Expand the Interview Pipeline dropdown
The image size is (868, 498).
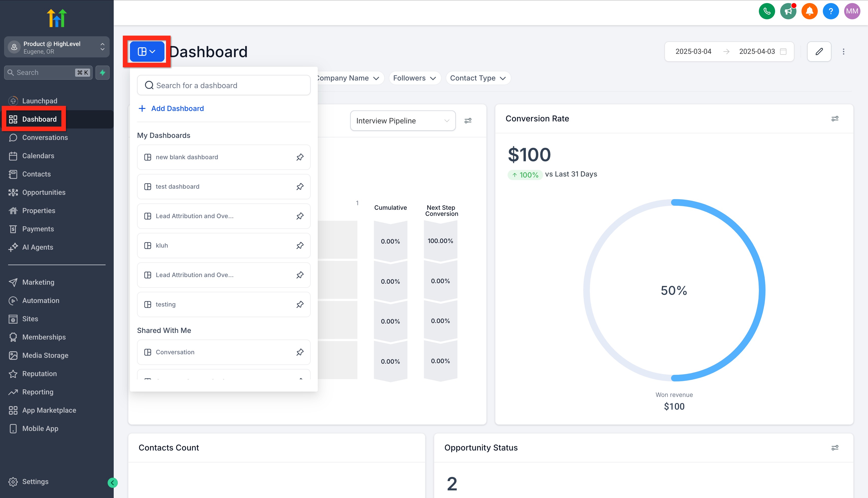click(x=403, y=121)
